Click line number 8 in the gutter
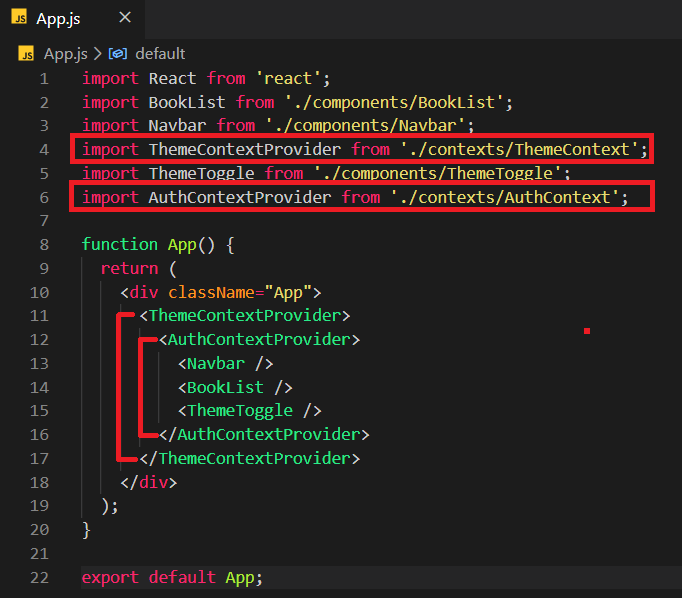This screenshot has height=598, width=682. (43, 245)
